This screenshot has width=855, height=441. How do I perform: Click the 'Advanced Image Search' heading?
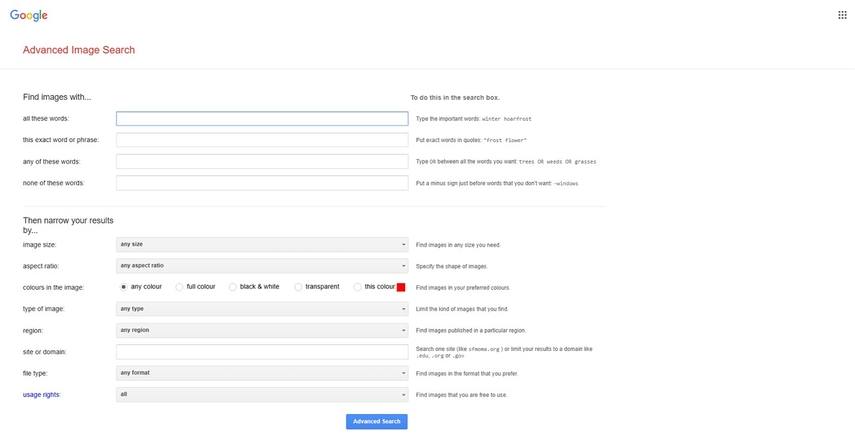point(79,50)
